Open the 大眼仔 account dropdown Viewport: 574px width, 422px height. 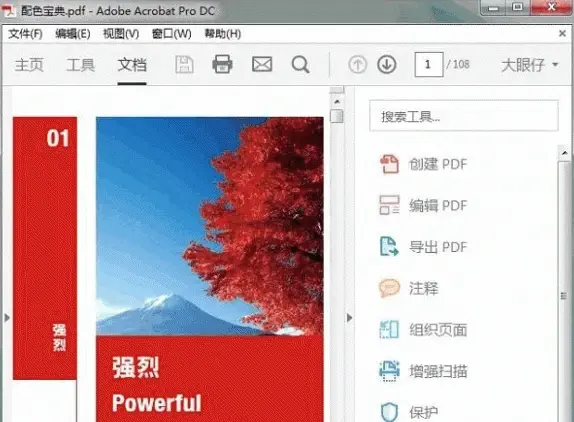coord(529,65)
